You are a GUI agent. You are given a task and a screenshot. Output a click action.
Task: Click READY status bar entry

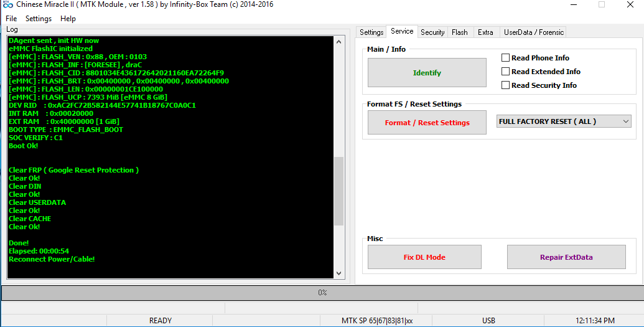coord(160,320)
